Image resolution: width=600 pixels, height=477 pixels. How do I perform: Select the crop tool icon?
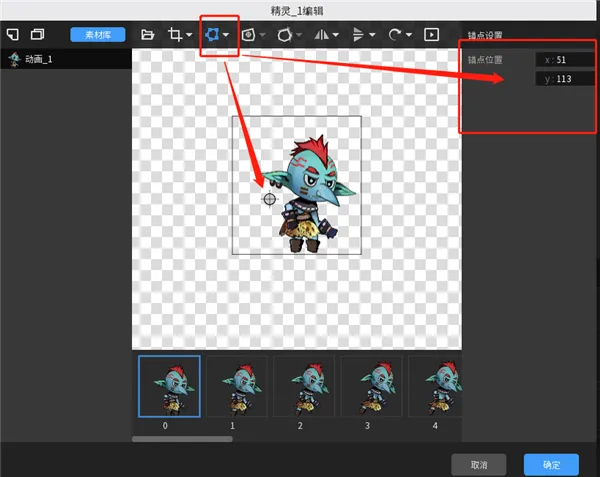[175, 34]
